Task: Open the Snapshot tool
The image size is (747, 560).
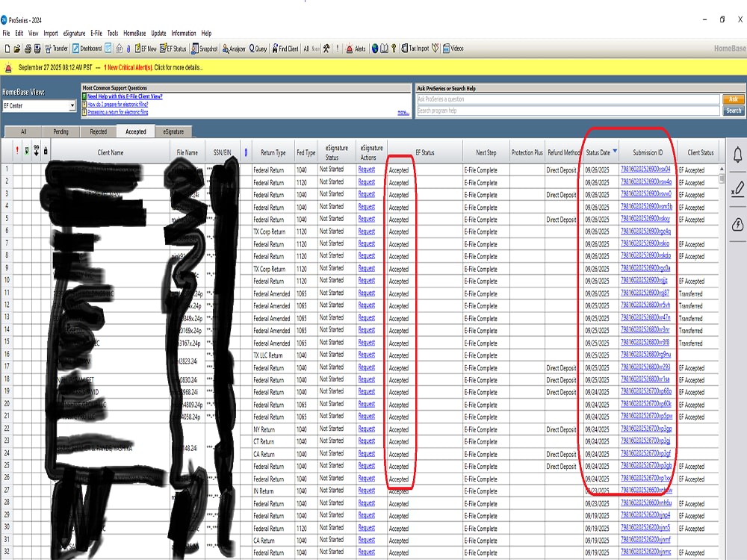Action: [205, 49]
